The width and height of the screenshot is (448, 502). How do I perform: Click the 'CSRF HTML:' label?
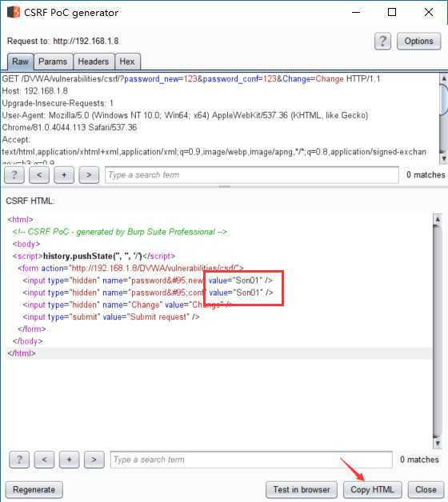coord(30,201)
